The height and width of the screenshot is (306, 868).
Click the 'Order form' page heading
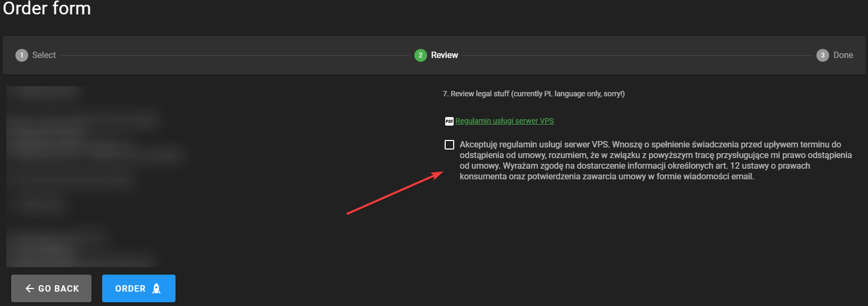point(47,9)
